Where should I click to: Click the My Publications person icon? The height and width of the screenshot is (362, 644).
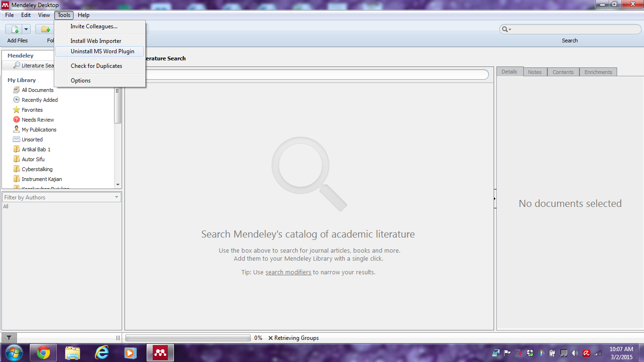pos(17,130)
